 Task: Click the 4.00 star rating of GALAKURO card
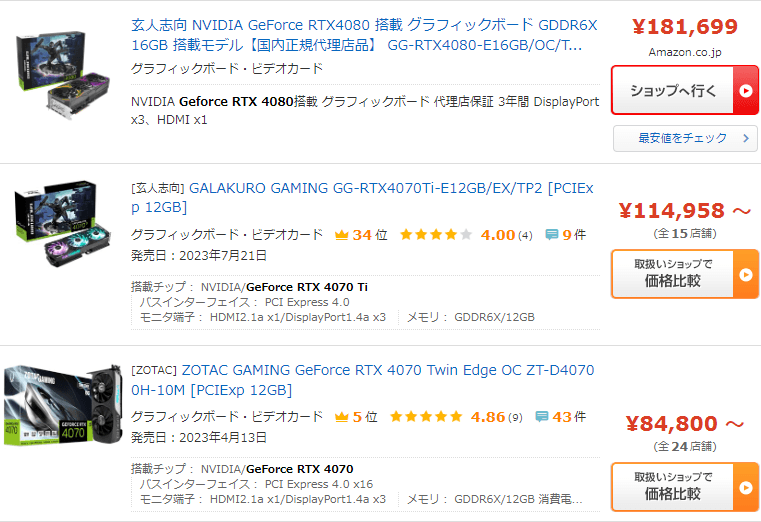(x=436, y=235)
